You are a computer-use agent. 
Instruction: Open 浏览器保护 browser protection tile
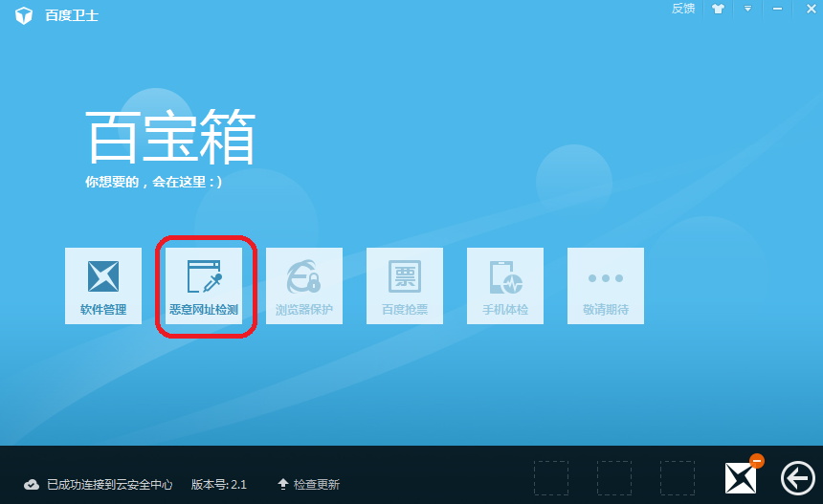pos(304,286)
